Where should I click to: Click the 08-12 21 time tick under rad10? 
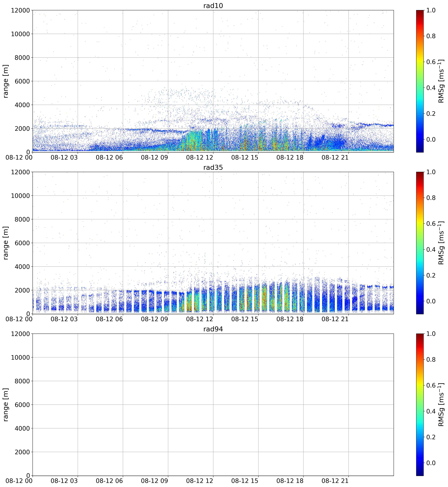[x=335, y=158]
